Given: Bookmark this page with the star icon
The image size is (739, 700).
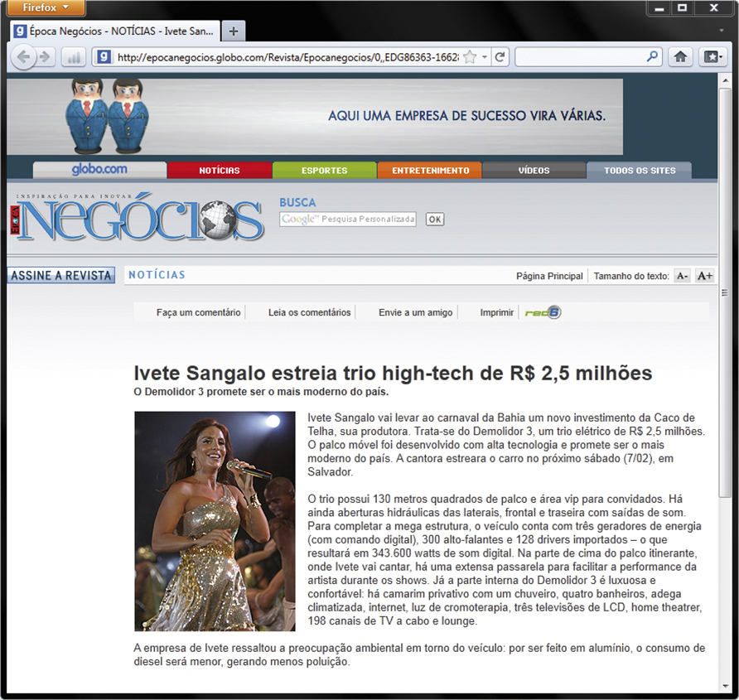Looking at the screenshot, I should tap(470, 57).
